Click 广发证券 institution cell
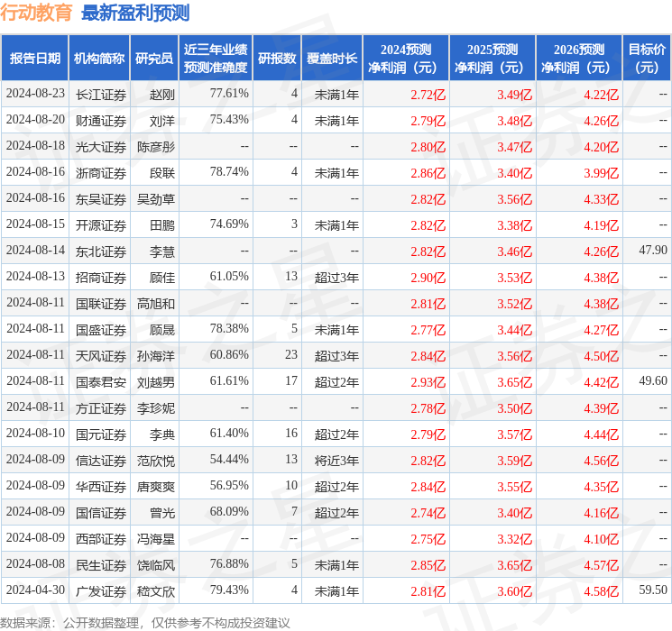Screen dimensions: 672x631 101,591
